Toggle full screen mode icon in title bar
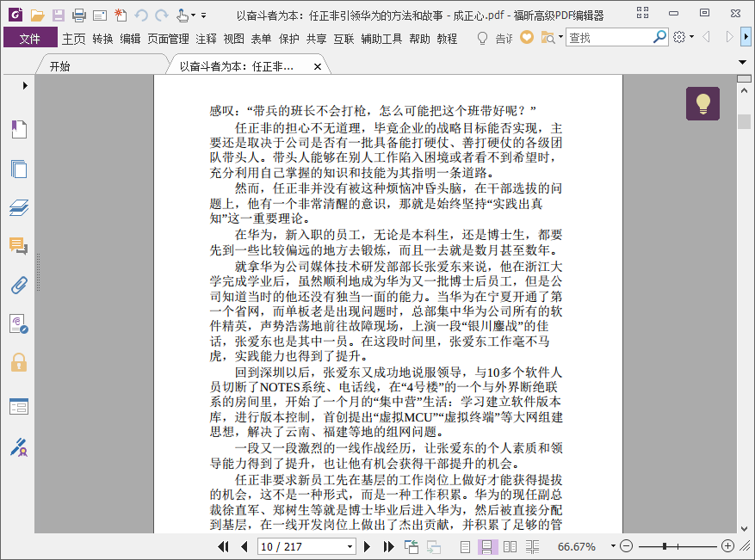This screenshot has height=560, width=755. pos(643,13)
